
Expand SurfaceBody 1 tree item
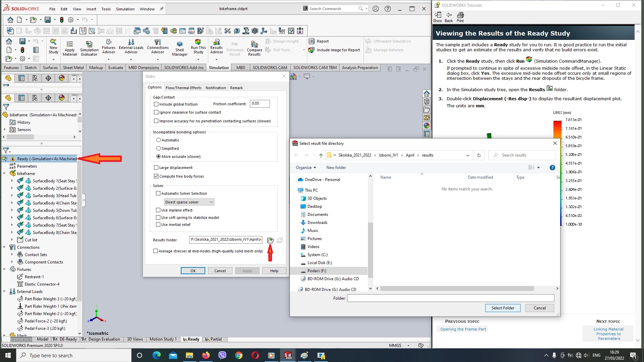pos(12,181)
